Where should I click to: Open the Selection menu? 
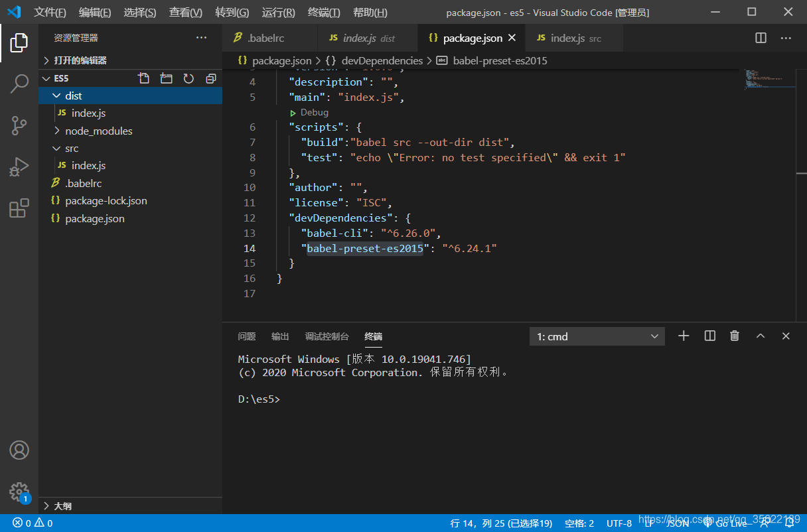tap(140, 13)
